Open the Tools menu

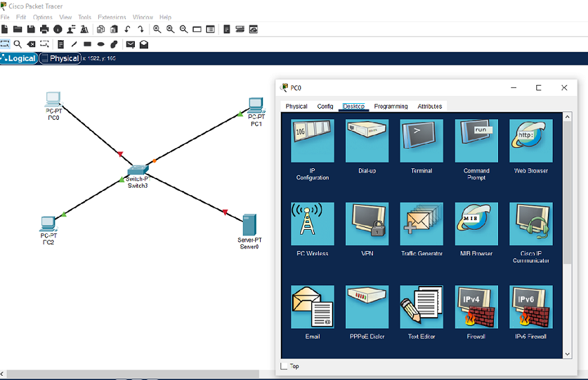pos(84,17)
